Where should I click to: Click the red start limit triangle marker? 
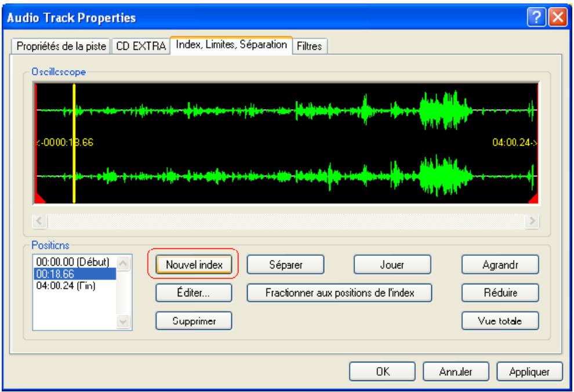[x=39, y=199]
